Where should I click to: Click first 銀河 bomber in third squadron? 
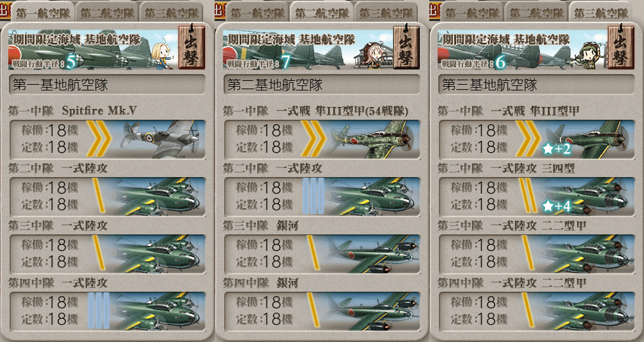322,253
